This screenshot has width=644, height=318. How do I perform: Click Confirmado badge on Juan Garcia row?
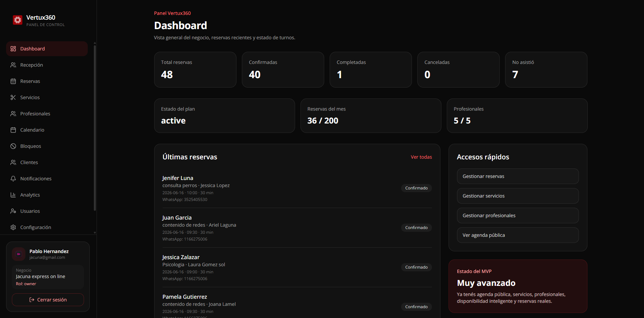pyautogui.click(x=416, y=228)
